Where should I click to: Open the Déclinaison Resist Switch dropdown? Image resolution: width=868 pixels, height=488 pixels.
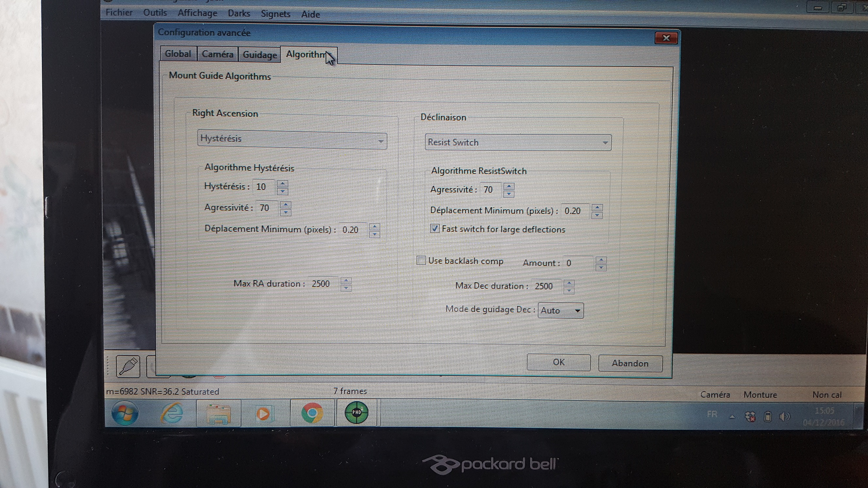coord(605,143)
